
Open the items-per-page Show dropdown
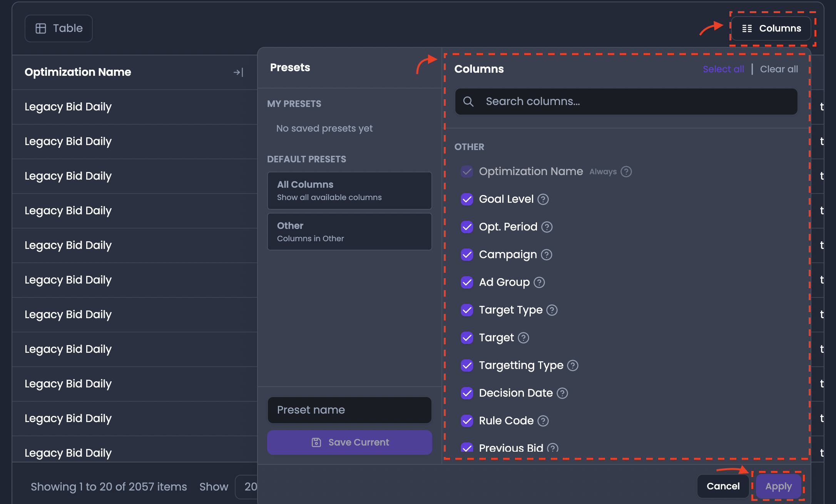click(x=246, y=487)
